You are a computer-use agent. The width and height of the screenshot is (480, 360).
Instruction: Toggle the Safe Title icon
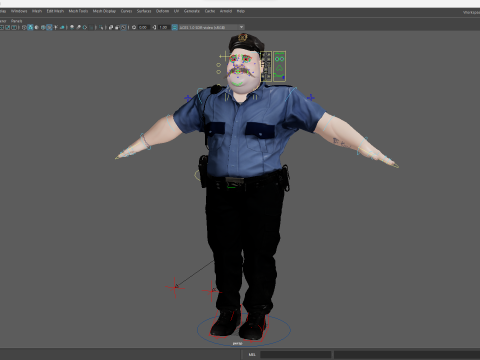(14, 27)
